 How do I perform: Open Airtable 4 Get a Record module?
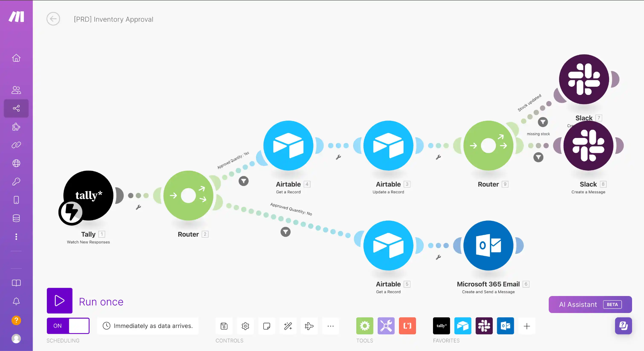(x=288, y=145)
